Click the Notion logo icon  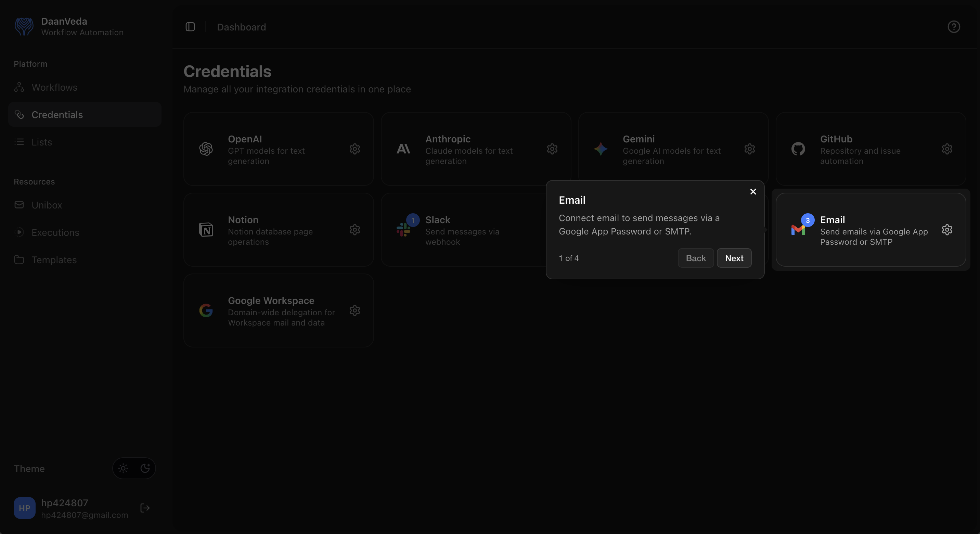pyautogui.click(x=206, y=229)
